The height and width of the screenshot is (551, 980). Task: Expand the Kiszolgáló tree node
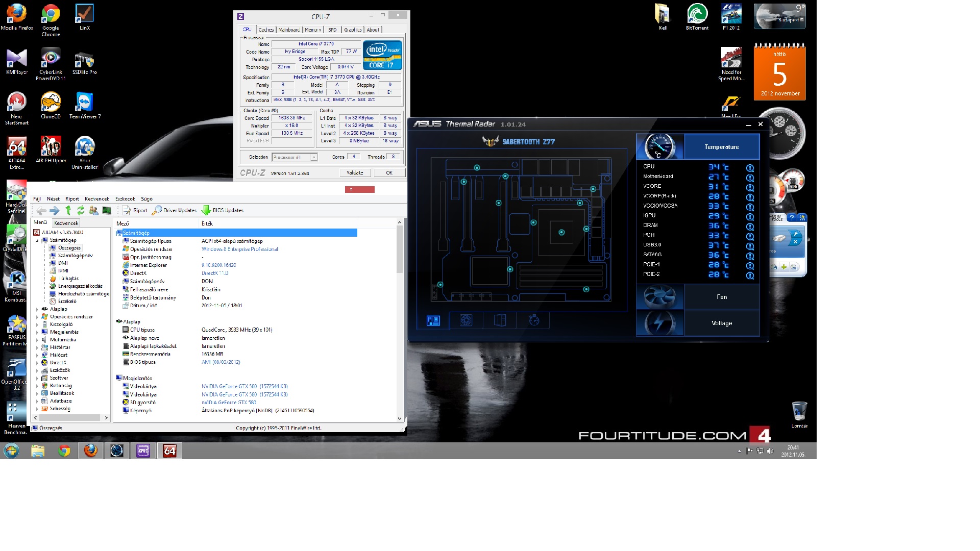(x=37, y=324)
